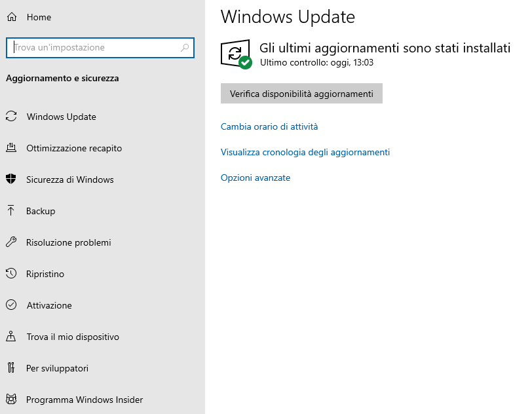The image size is (532, 414).
Task: Click the Ottimizzazione recapito icon
Action: coord(11,148)
